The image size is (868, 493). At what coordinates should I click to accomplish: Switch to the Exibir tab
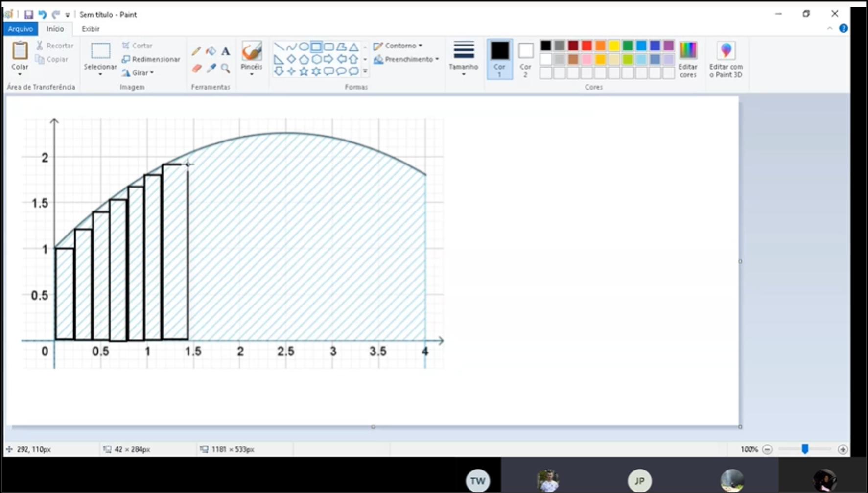coord(91,29)
